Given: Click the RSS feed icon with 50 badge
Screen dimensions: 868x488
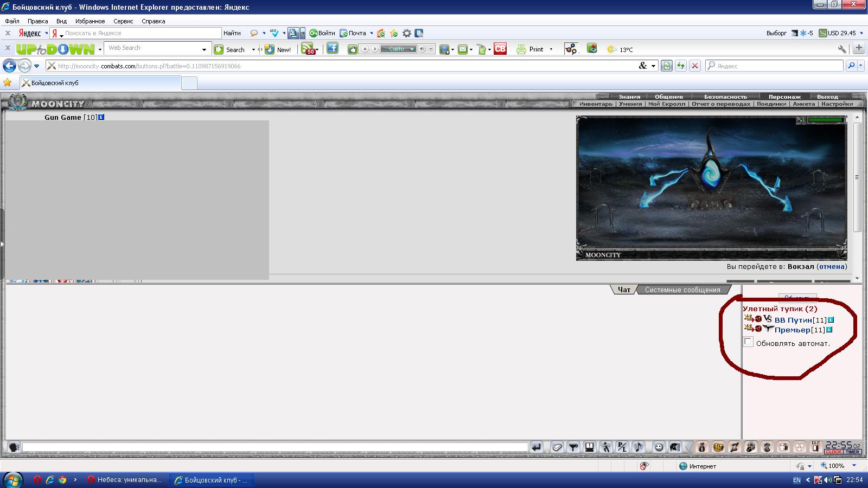Looking at the screenshot, I should 309,49.
